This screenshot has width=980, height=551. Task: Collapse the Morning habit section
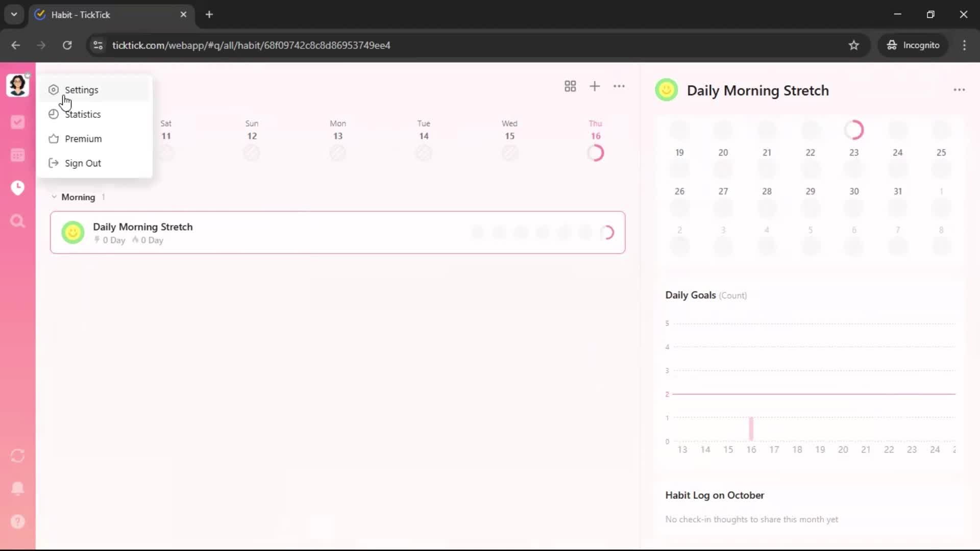pyautogui.click(x=54, y=197)
